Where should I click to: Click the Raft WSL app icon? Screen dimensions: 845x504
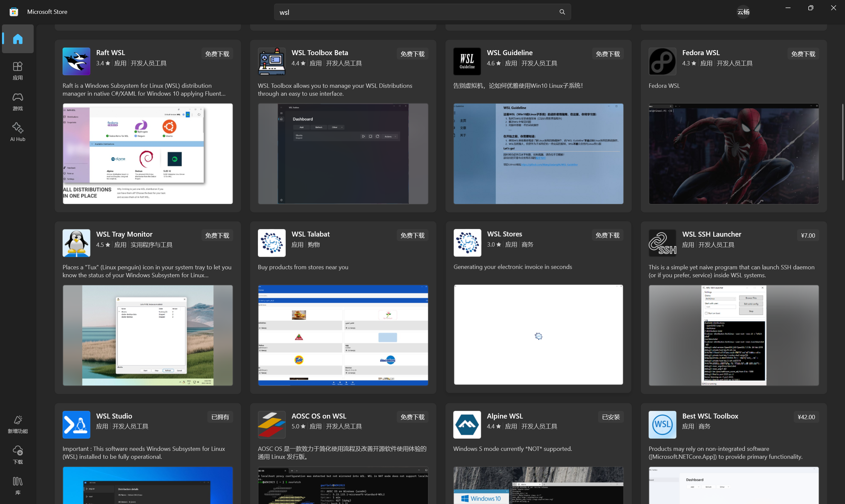77,61
